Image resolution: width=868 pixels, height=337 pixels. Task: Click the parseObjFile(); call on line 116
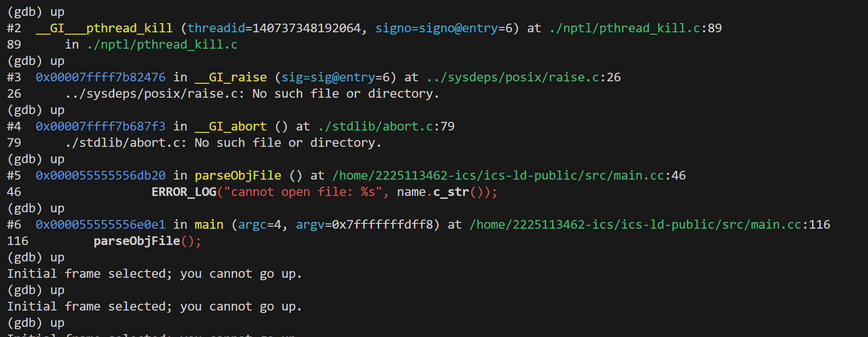146,241
